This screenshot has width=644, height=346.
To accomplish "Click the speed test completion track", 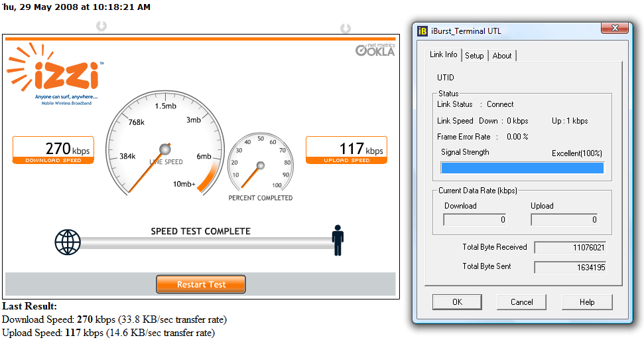I will (x=206, y=243).
